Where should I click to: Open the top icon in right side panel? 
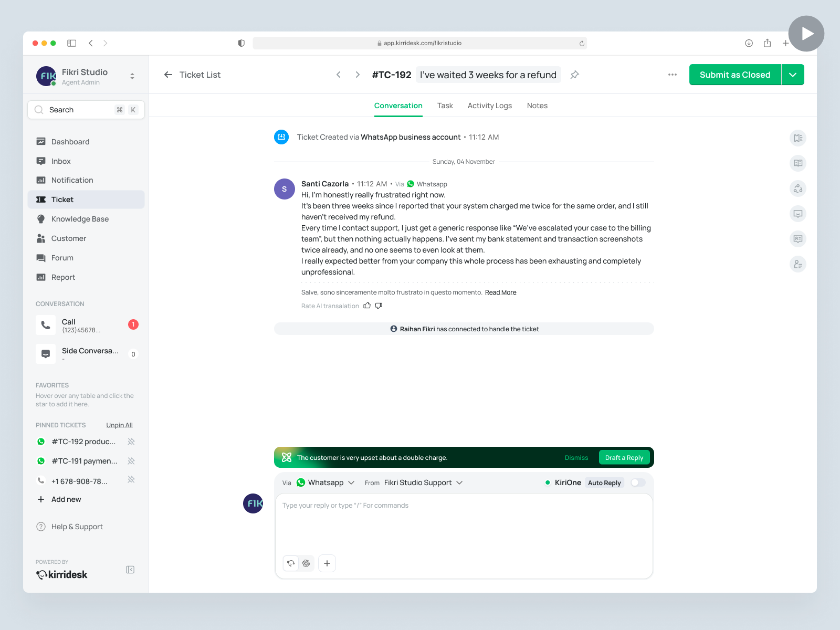[x=798, y=138]
